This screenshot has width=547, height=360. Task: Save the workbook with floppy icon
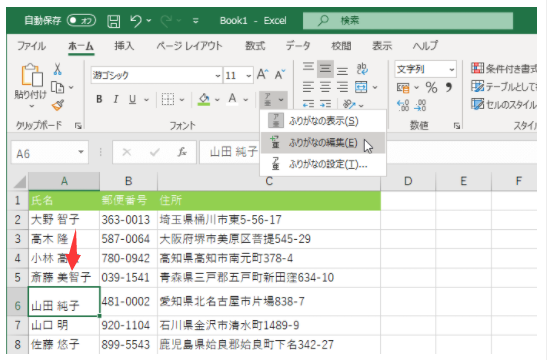(x=113, y=21)
